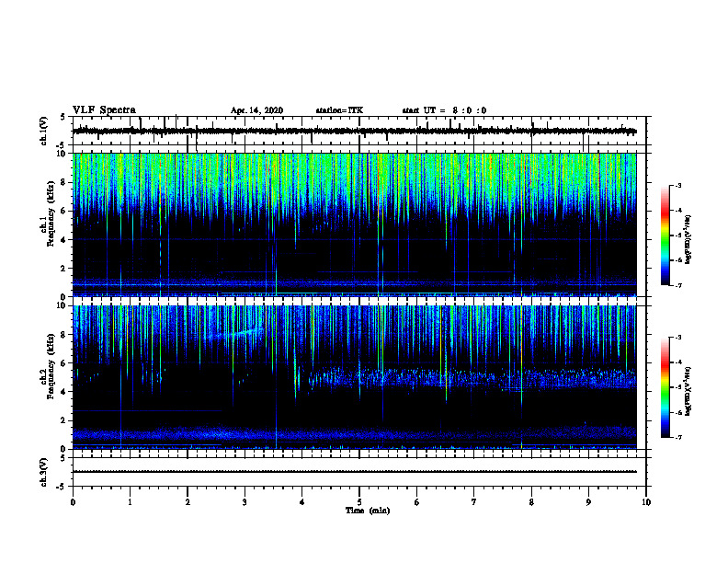Click the "2" kHz tick of ch.1 spectrogram

pos(64,269)
